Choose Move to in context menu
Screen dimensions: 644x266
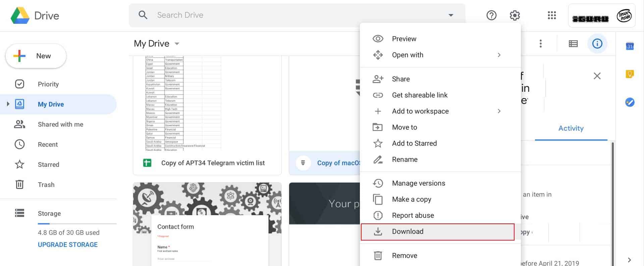tap(440, 127)
